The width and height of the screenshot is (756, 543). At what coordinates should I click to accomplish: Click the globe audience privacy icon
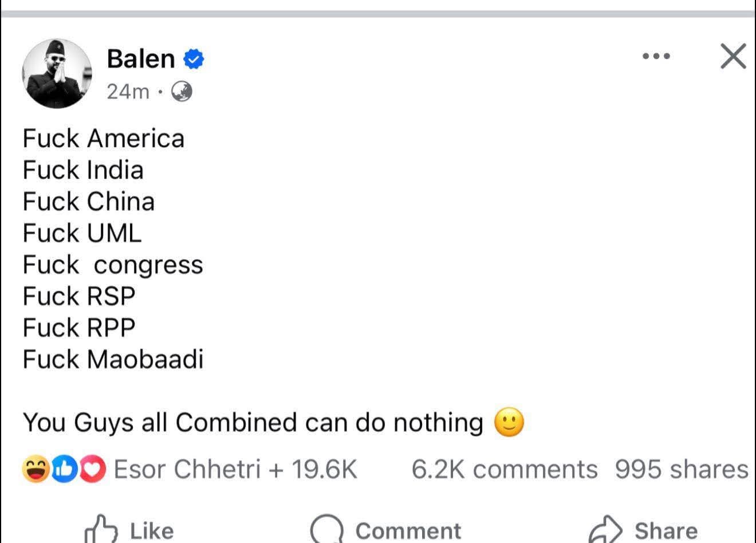point(183,92)
